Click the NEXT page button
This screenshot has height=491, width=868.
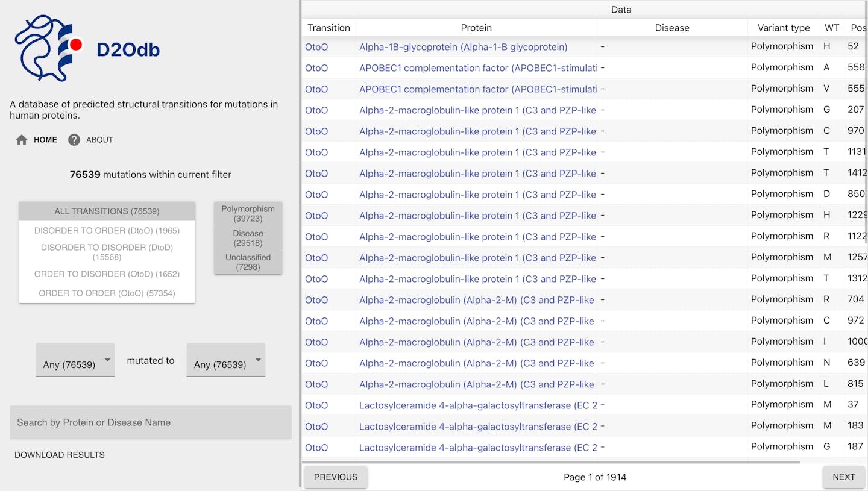pyautogui.click(x=843, y=476)
